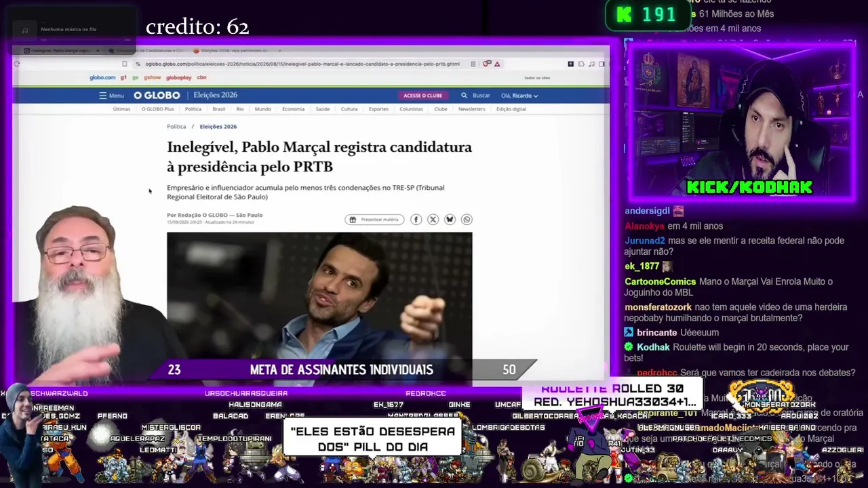Click username monsferatozork in chat
Screen dimensions: 868x488
click(x=658, y=307)
